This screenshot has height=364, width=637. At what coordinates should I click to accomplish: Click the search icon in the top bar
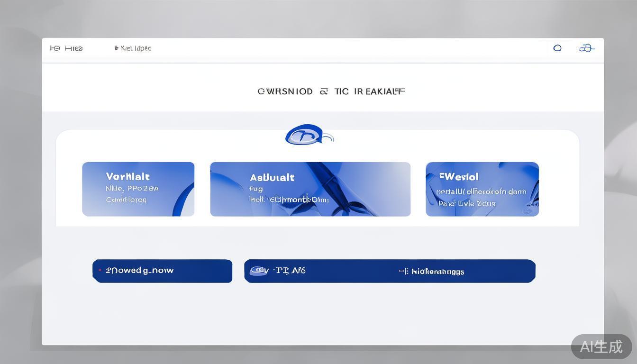pyautogui.click(x=557, y=48)
